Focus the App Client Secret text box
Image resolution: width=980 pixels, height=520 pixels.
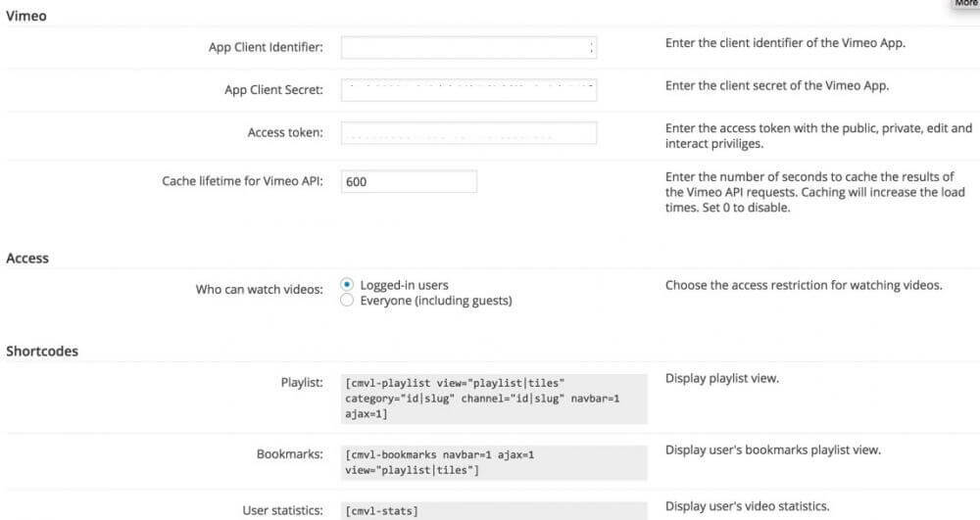[468, 90]
